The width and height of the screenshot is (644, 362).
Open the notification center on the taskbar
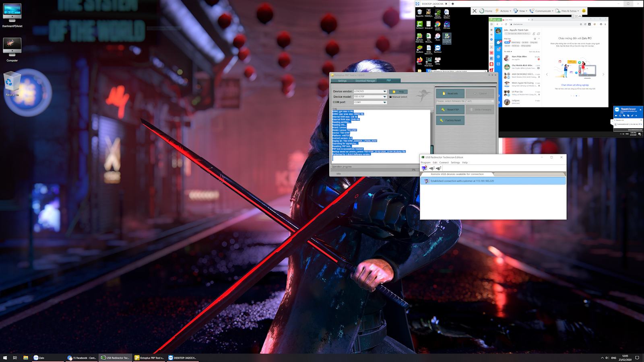click(x=637, y=358)
